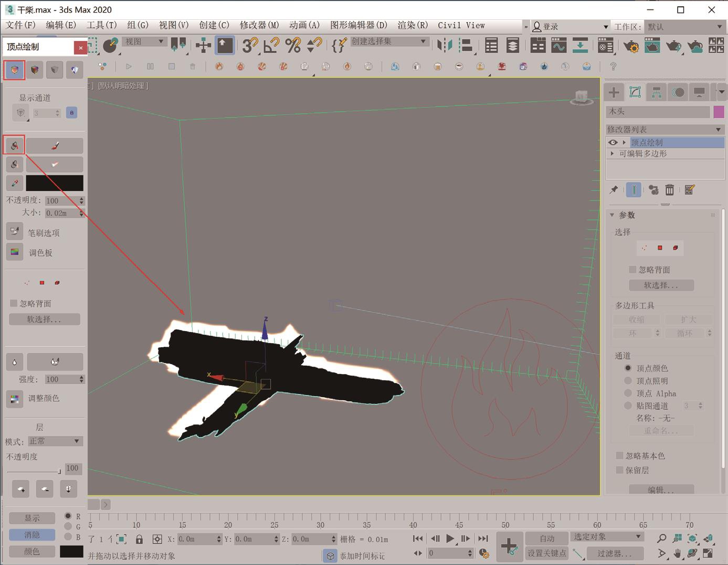Open the Mirror tool in toolbar

444,46
